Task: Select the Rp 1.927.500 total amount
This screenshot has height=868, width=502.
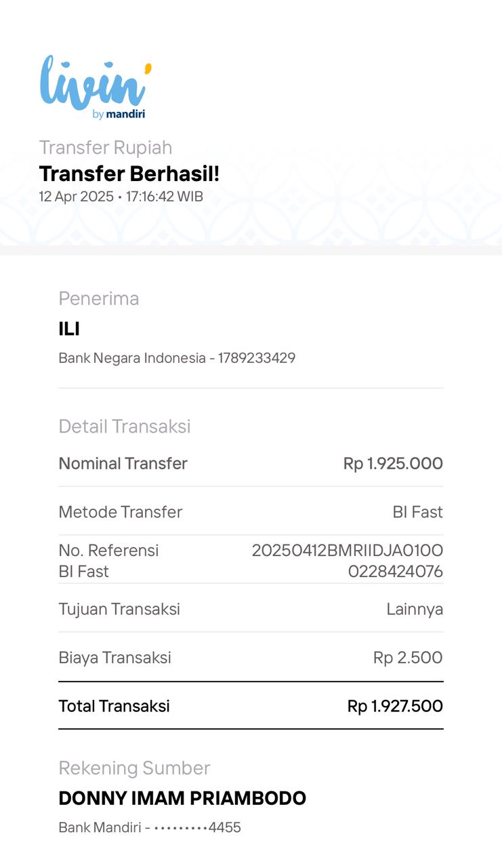Action: 395,706
